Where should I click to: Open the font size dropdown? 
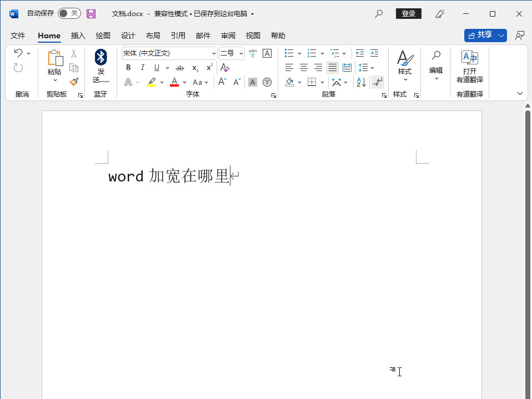pos(241,53)
